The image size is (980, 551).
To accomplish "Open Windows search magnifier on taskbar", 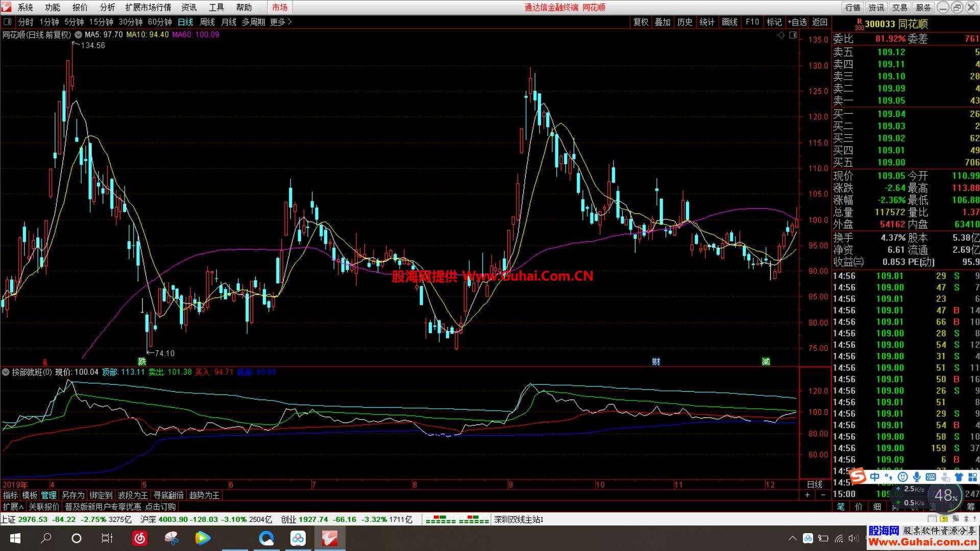I will (x=46, y=538).
